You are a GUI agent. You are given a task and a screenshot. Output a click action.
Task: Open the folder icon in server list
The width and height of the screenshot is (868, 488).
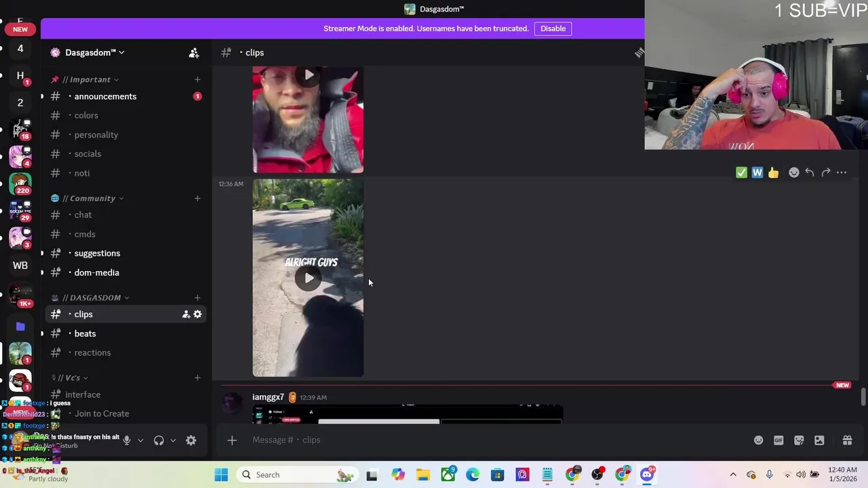pyautogui.click(x=20, y=326)
